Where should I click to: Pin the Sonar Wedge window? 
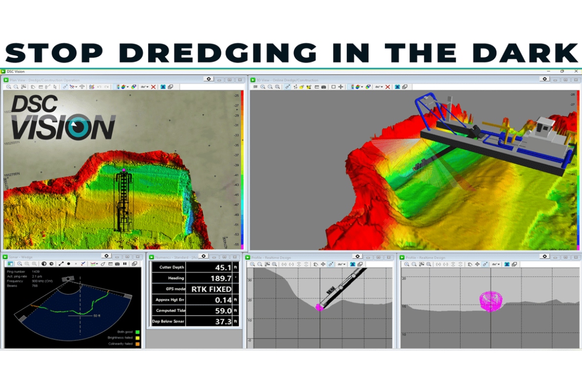(x=106, y=256)
